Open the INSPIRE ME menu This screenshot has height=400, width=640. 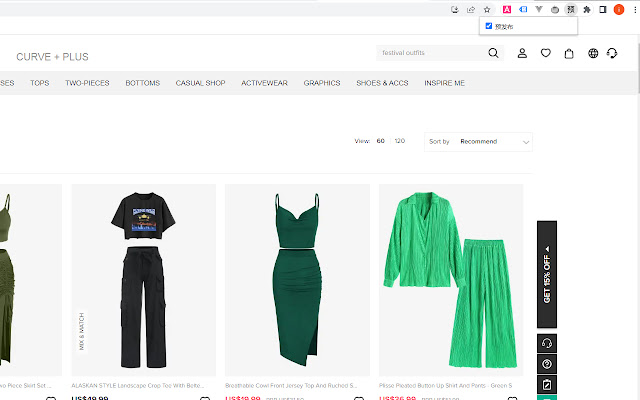point(444,83)
